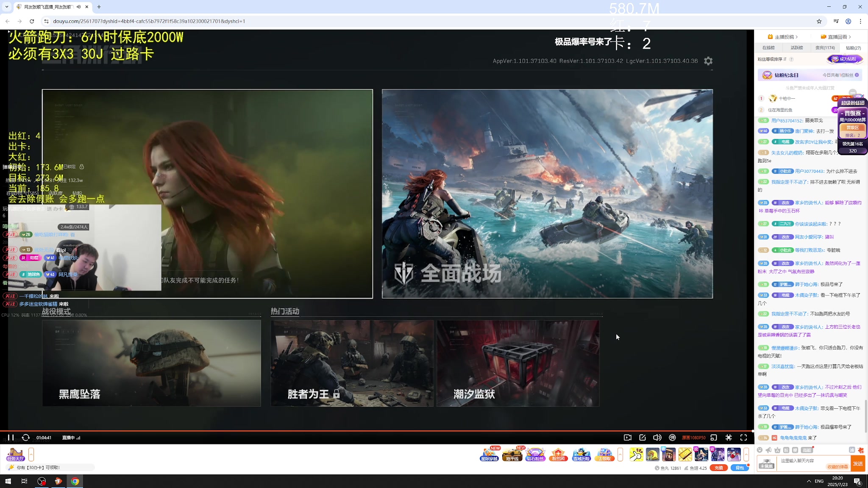Select the 全面战场 mode thumbnail
The width and height of the screenshot is (868, 488).
pyautogui.click(x=547, y=194)
